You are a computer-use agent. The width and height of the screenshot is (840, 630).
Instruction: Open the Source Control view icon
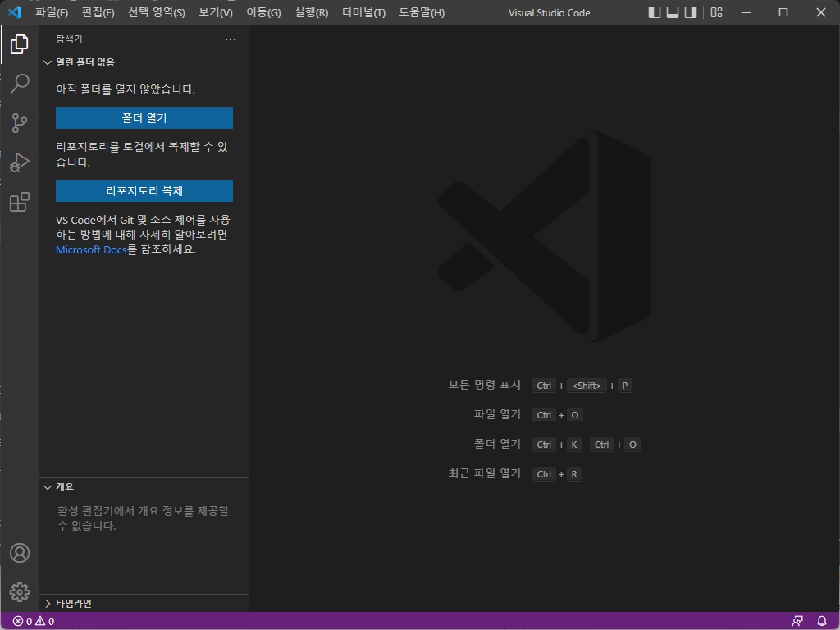pyautogui.click(x=20, y=123)
